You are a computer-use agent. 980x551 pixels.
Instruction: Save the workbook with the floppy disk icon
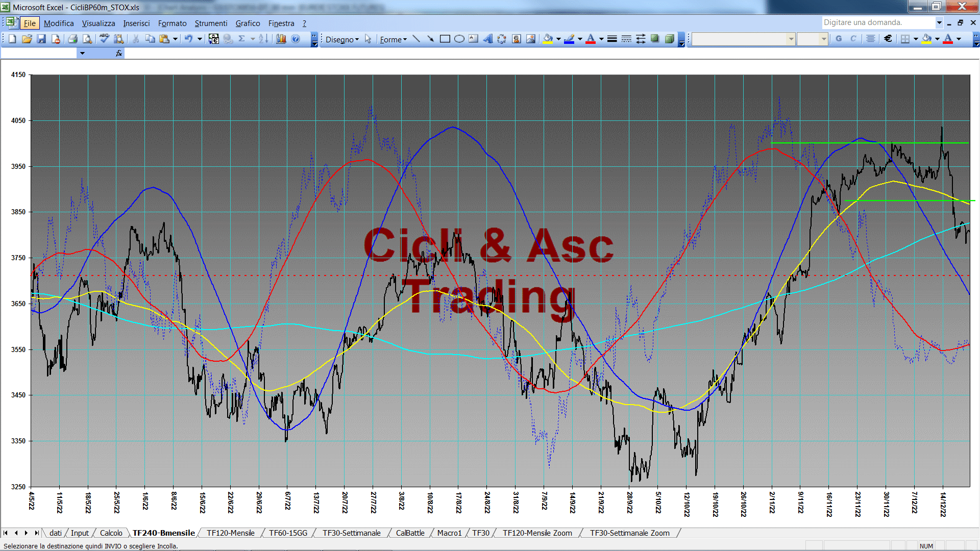[x=41, y=39]
